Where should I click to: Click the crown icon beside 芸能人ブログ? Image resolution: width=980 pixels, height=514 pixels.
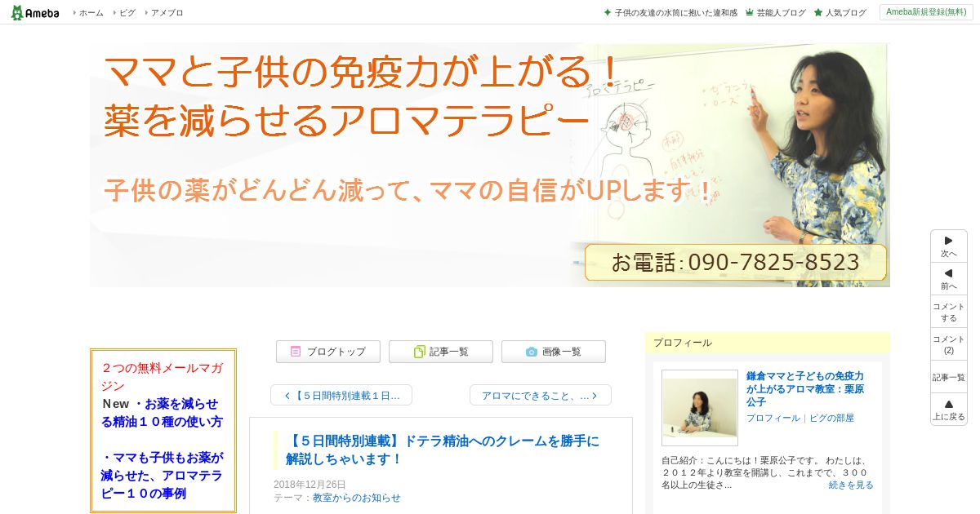point(750,12)
